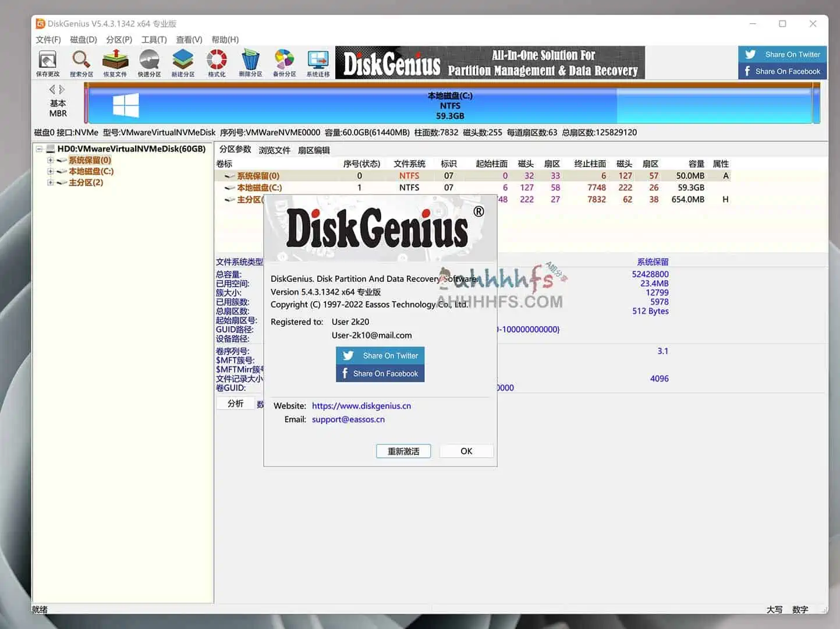Click the Delete Partition (删除分区) icon
The height and width of the screenshot is (629, 840).
click(250, 63)
